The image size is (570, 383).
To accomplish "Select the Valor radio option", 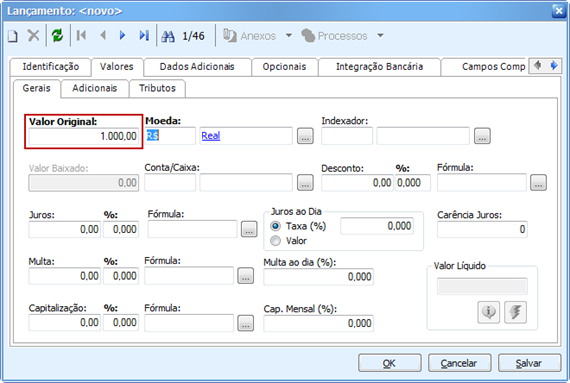I will pos(276,241).
